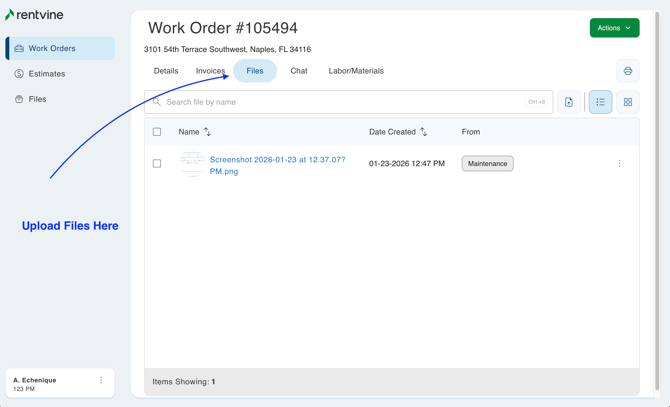Open the Details tab

166,71
